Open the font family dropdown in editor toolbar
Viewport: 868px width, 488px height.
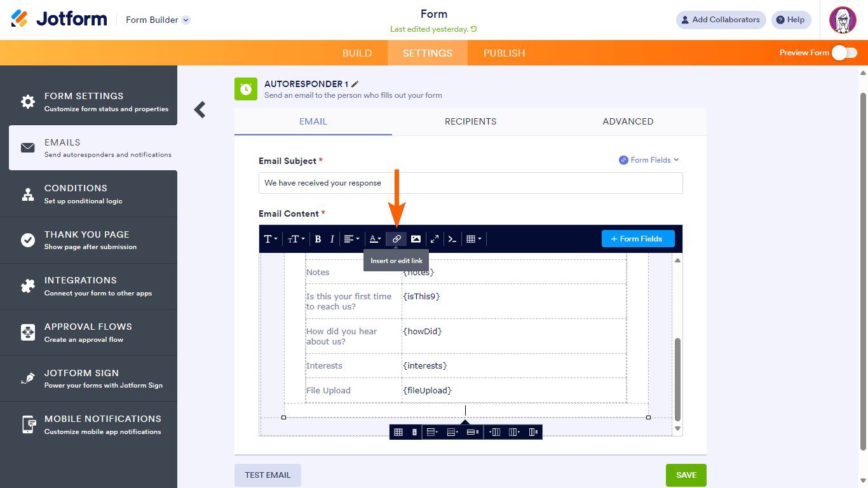coord(271,239)
